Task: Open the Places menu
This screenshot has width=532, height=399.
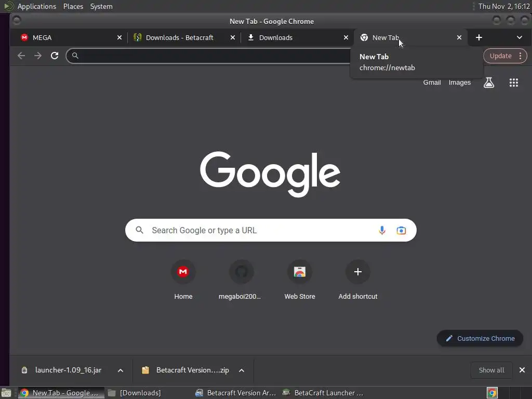Action: [73, 6]
